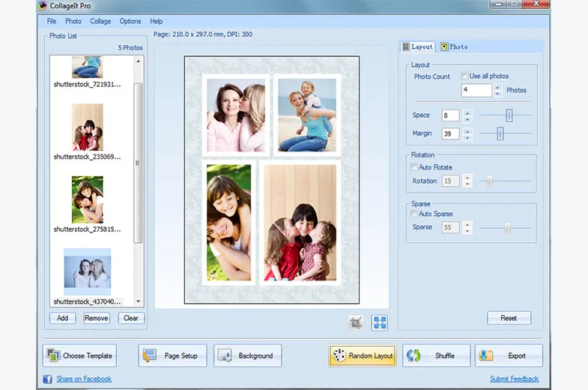
Task: Click the Margin slider handle
Action: coord(500,133)
